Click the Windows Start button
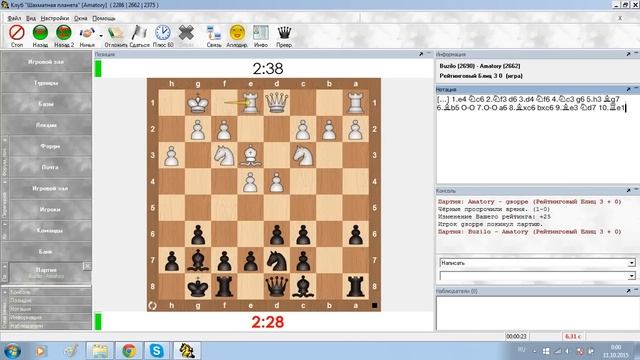The width and height of the screenshot is (640, 360). pyautogui.click(x=12, y=351)
